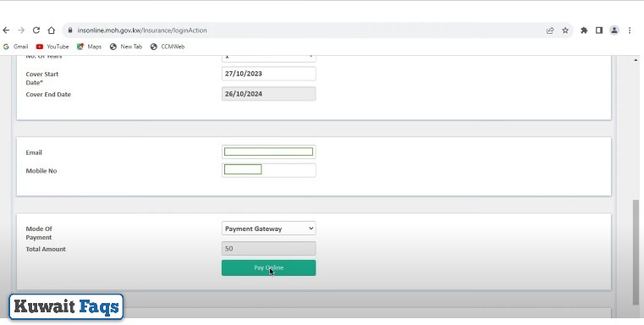The image size is (644, 325).
Task: Open the Extensions puzzle icon
Action: click(584, 30)
